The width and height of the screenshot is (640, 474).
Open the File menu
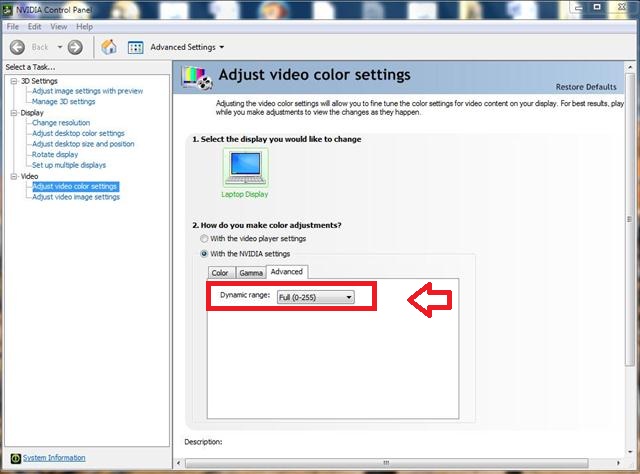13,27
